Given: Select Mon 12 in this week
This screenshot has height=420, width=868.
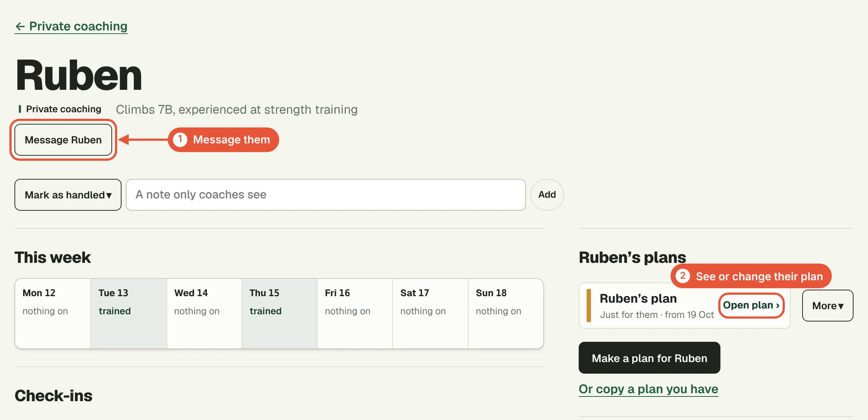Looking at the screenshot, I should tap(53, 314).
